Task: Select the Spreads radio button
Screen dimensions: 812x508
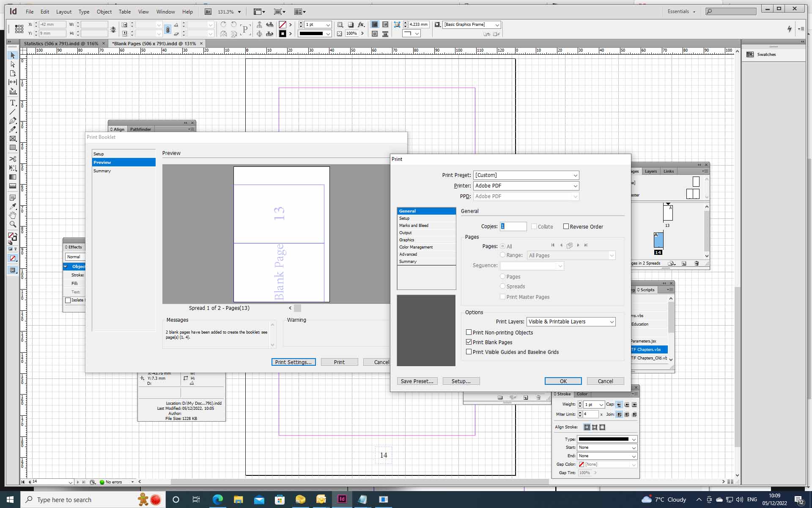Action: tap(503, 286)
